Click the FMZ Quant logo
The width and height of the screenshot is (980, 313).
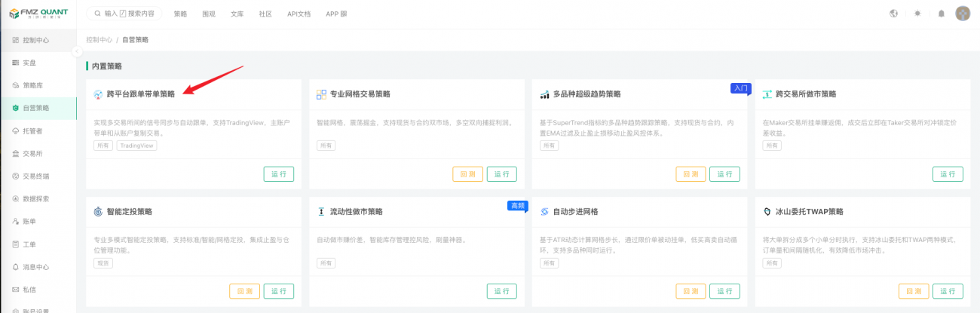(37, 14)
